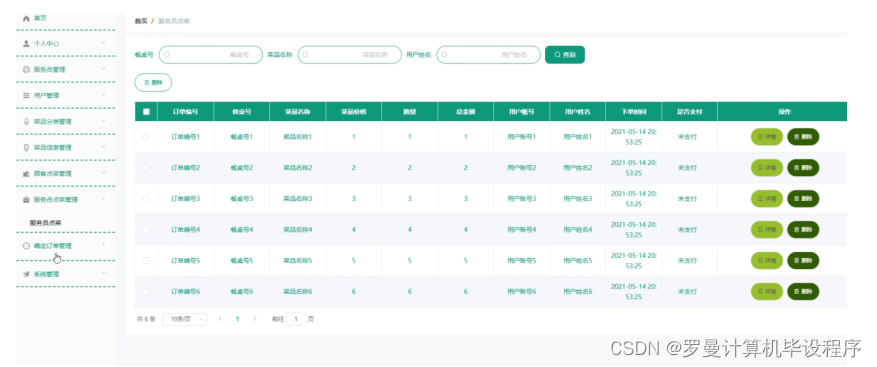This screenshot has width=877, height=367.
Task: Click the 是否支付 column header
Action: (x=690, y=111)
